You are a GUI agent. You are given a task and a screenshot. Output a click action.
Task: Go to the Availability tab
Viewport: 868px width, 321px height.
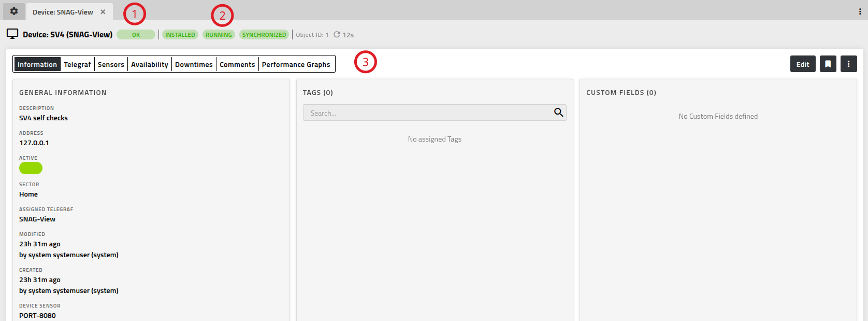click(x=150, y=64)
